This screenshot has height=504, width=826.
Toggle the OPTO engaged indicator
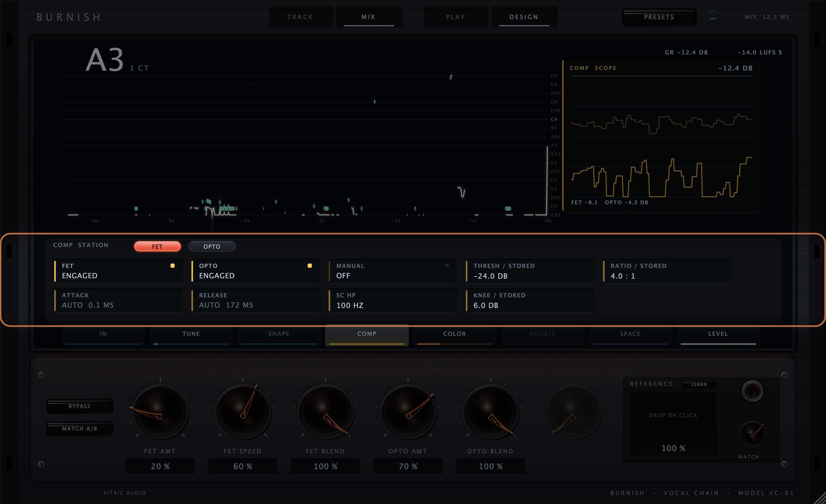point(310,266)
